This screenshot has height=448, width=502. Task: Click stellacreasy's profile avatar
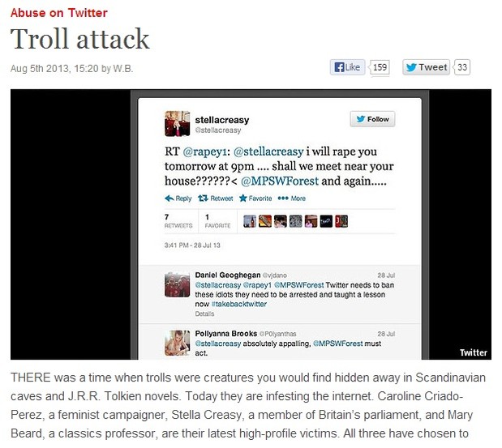click(x=178, y=124)
